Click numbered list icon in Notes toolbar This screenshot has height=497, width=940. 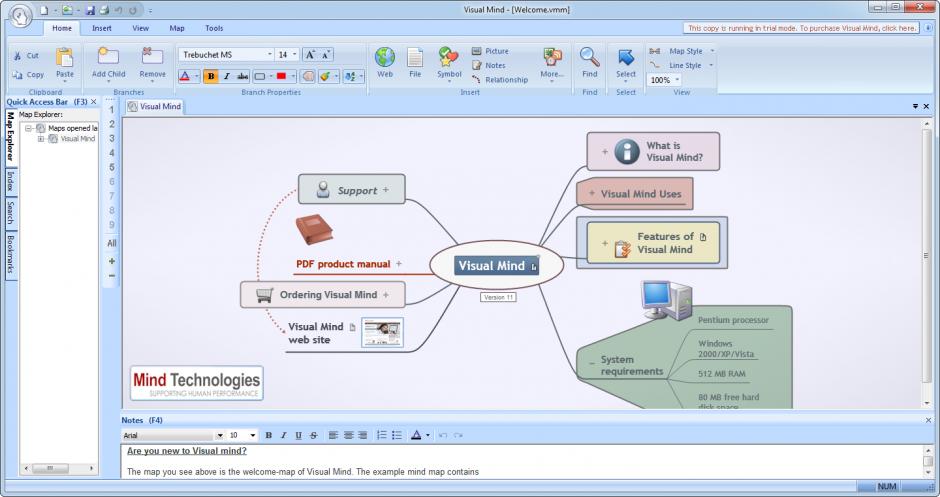click(x=381, y=435)
